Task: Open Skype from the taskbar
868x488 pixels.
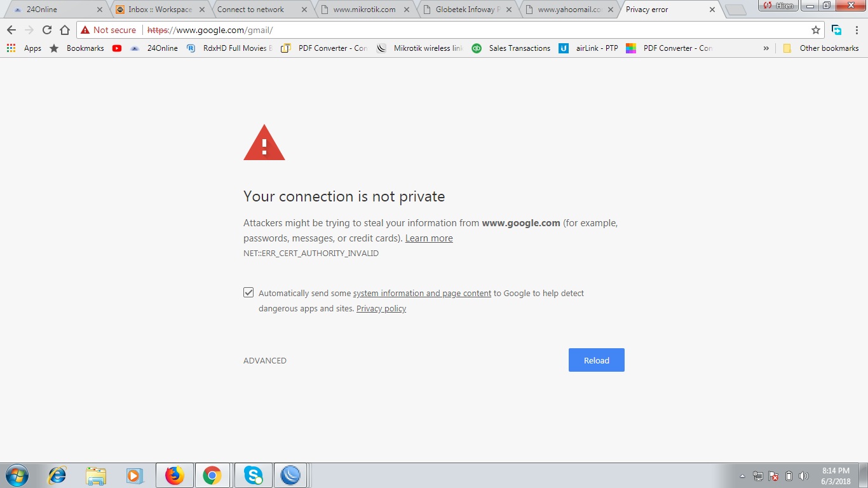Action: [x=253, y=475]
